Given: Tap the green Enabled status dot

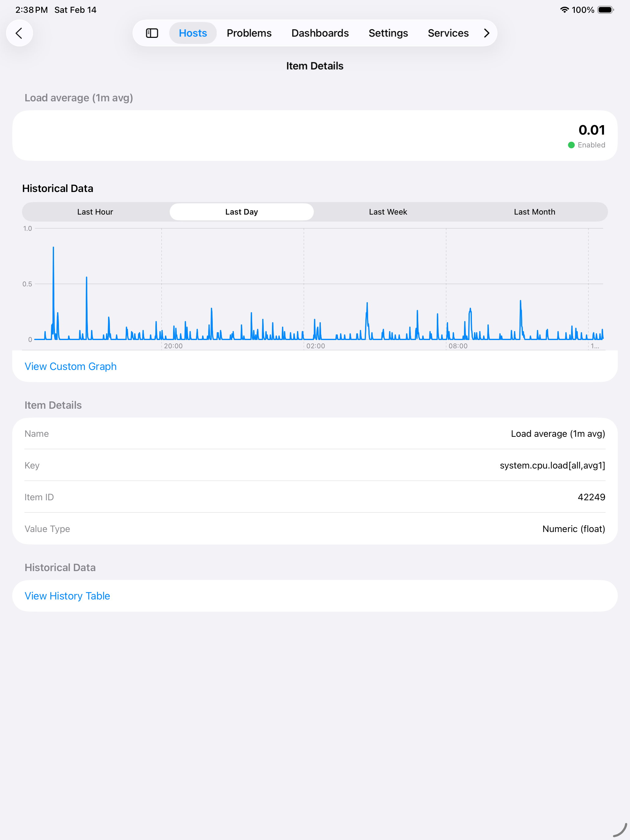Looking at the screenshot, I should [x=571, y=145].
